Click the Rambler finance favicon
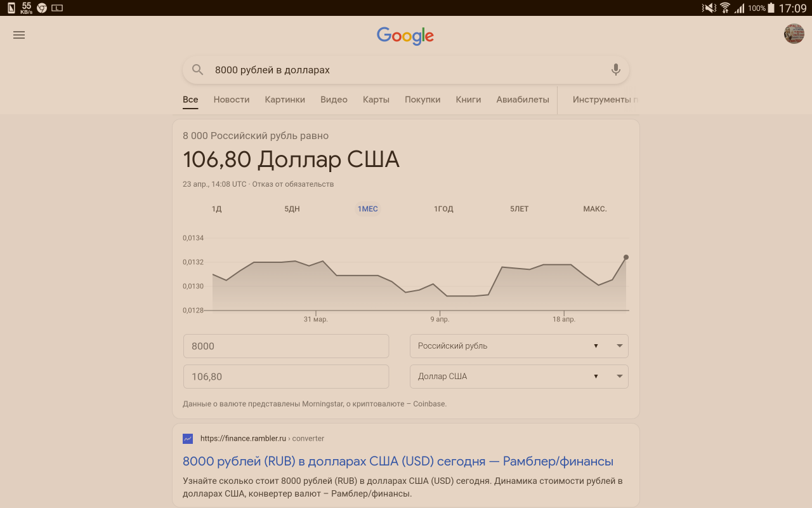Viewport: 812px width, 508px height. (x=188, y=439)
